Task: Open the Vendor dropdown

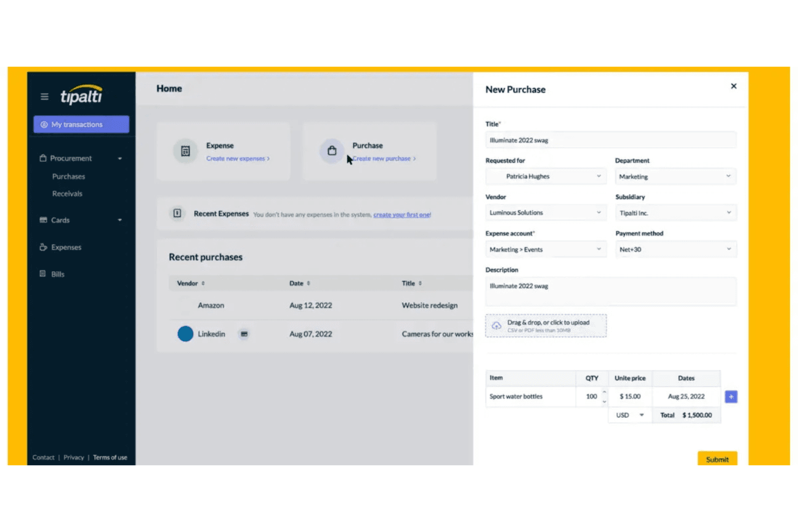Action: (546, 212)
